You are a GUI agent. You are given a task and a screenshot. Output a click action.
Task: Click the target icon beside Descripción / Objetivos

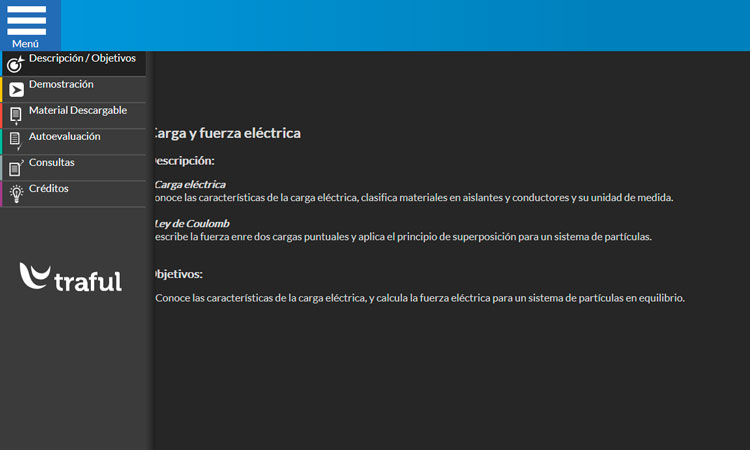[x=15, y=64]
